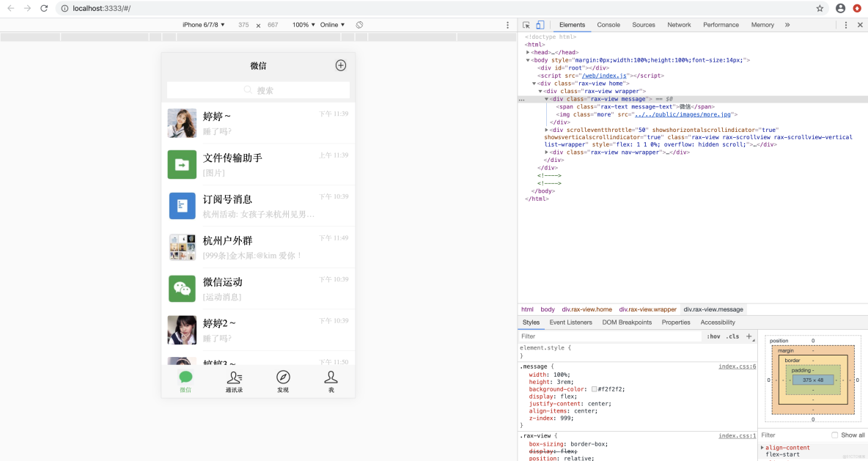Open the index.css:6 stylesheet link
This screenshot has height=461, width=868.
[x=737, y=366]
